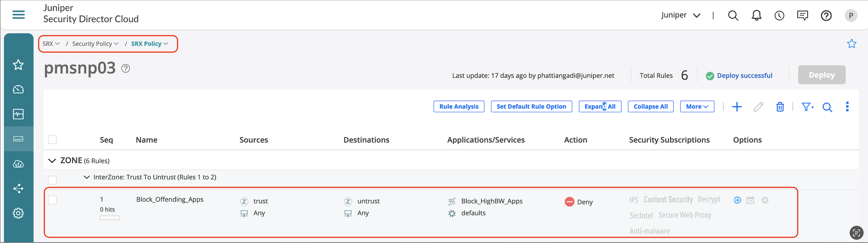Click the table search magnifier icon

[827, 107]
